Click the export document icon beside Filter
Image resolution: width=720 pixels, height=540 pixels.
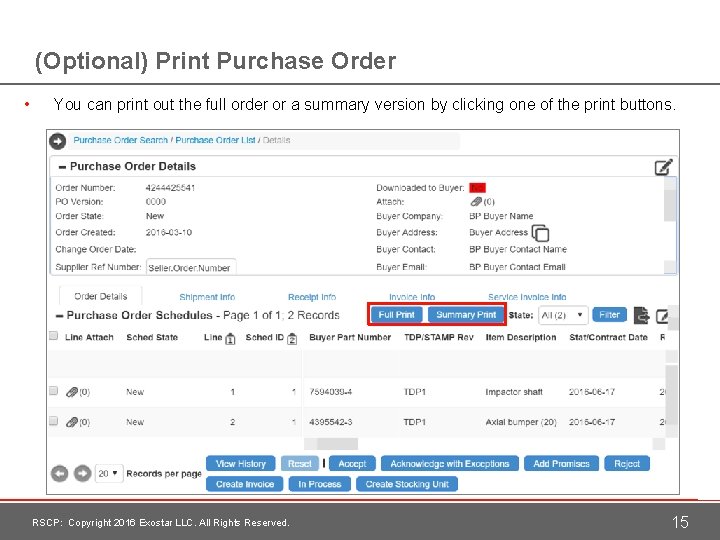pyautogui.click(x=641, y=315)
